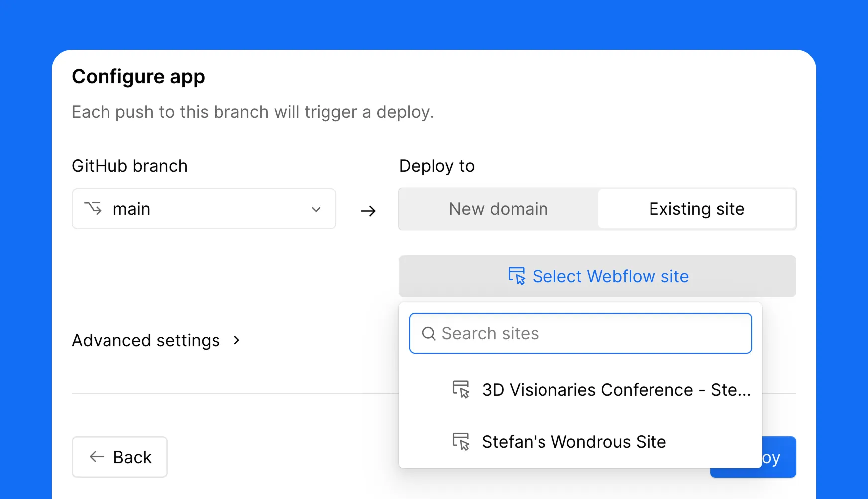Expand Advanced settings section
The width and height of the screenshot is (868, 499).
[x=156, y=340]
